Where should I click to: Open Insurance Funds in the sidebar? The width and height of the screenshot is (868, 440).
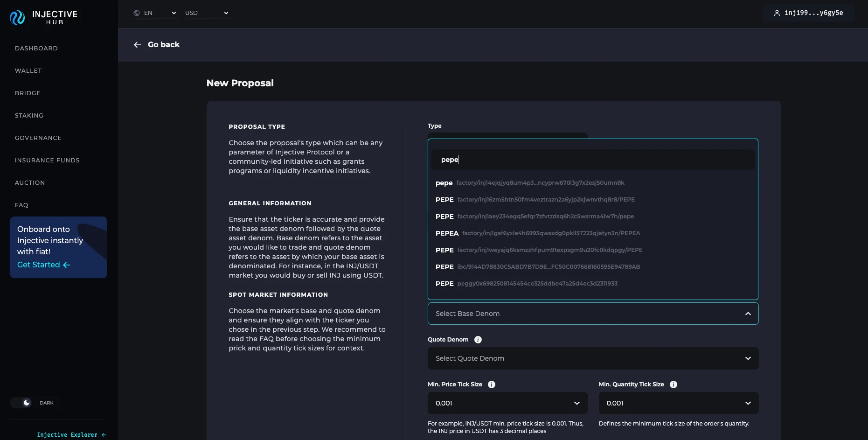click(47, 161)
